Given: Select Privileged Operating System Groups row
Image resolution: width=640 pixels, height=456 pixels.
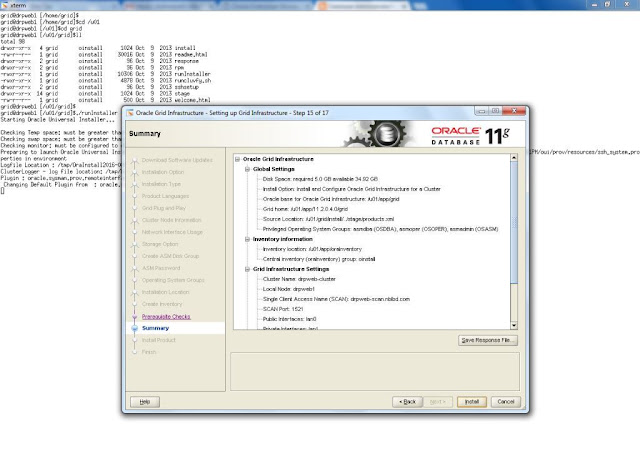Looking at the screenshot, I should [380, 229].
